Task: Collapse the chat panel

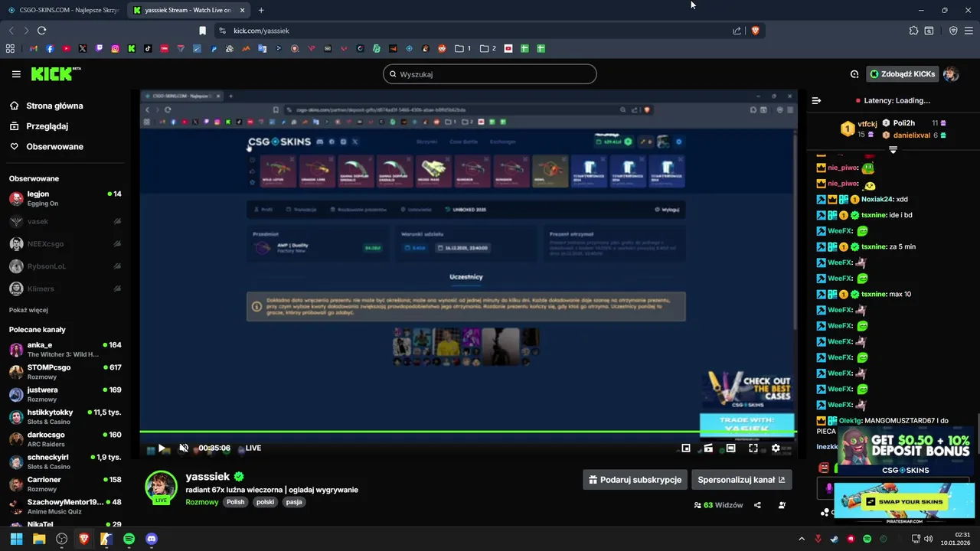Action: (816, 100)
